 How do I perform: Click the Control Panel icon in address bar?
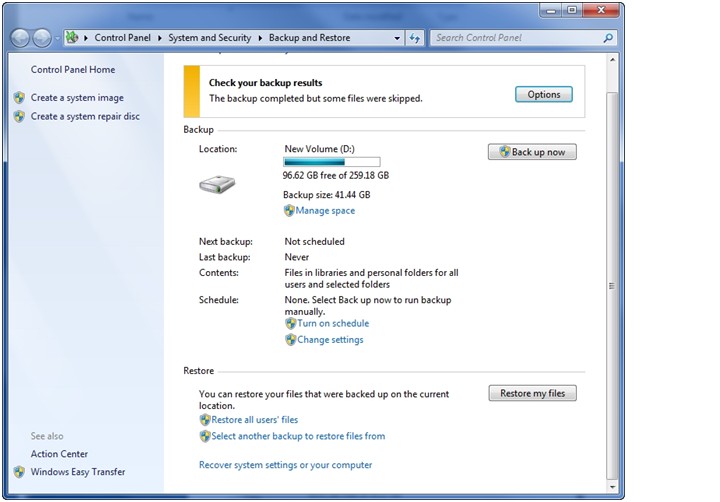point(72,38)
